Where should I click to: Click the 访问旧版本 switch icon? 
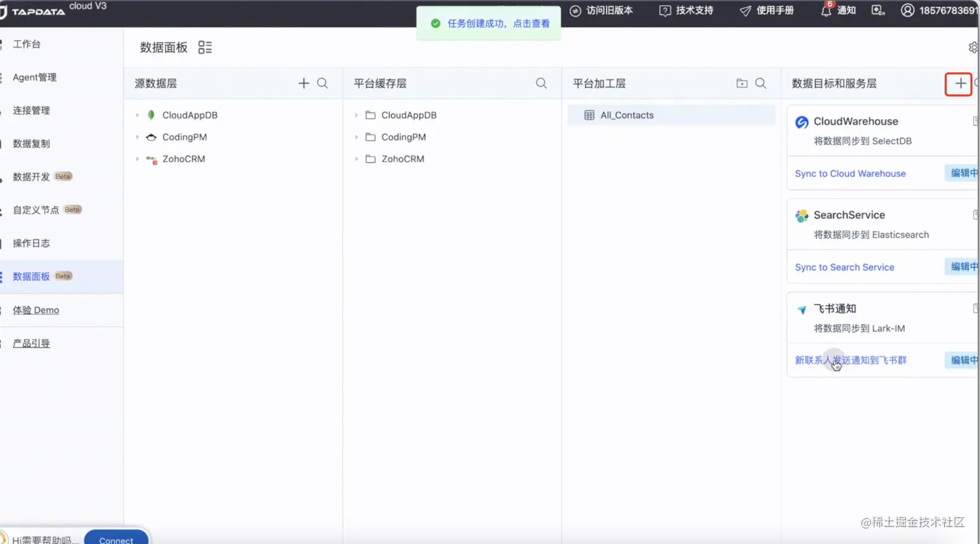click(576, 10)
